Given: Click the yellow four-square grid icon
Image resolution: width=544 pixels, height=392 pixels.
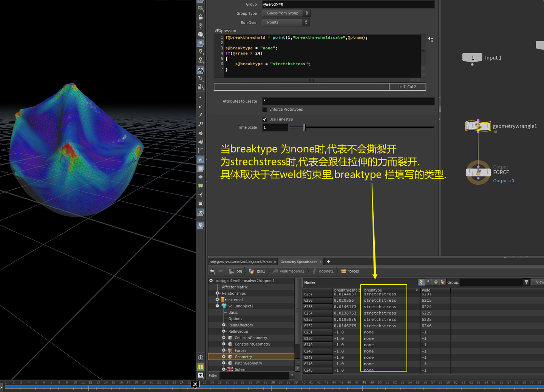Looking at the screenshot, I should [201, 367].
